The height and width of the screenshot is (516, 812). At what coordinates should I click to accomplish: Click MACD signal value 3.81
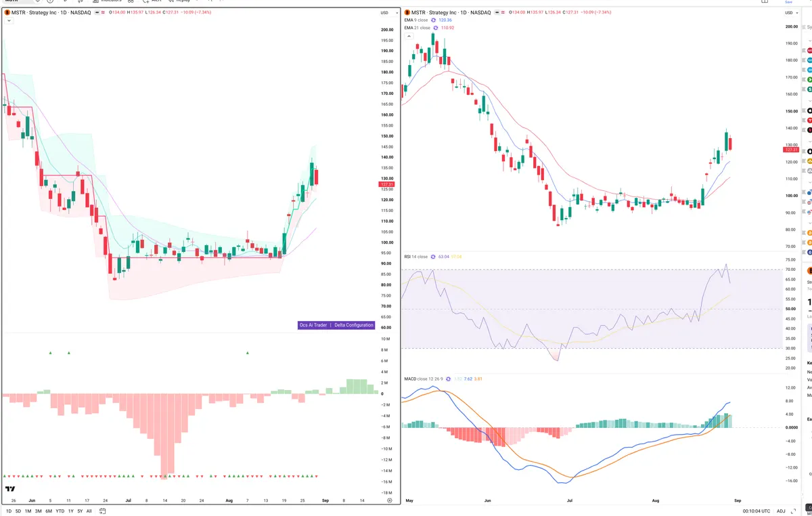coord(478,379)
